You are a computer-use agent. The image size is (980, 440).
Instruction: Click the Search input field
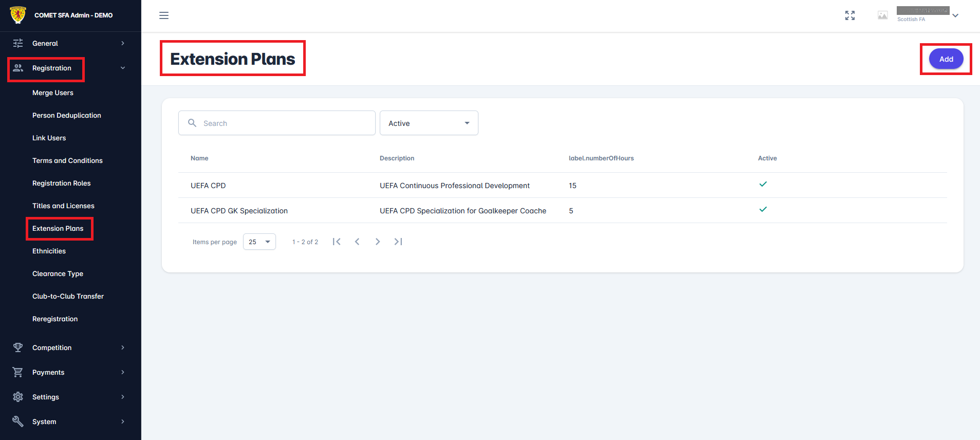(285, 123)
